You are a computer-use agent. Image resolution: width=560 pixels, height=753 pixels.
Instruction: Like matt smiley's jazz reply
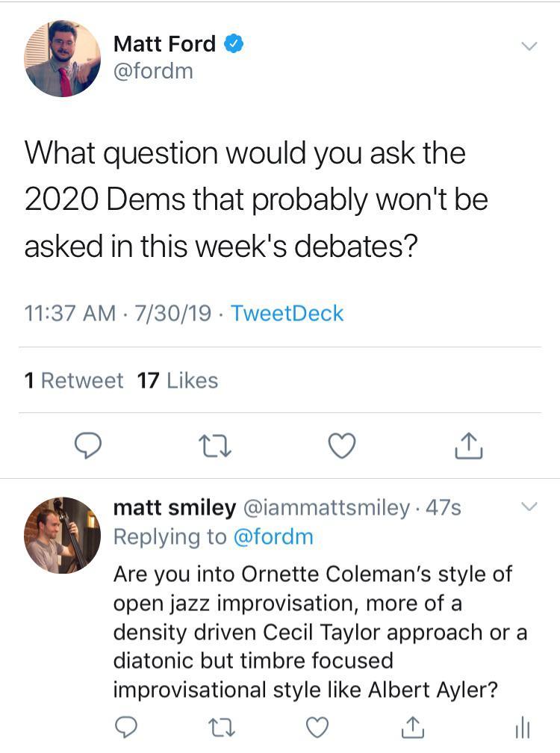[317, 727]
